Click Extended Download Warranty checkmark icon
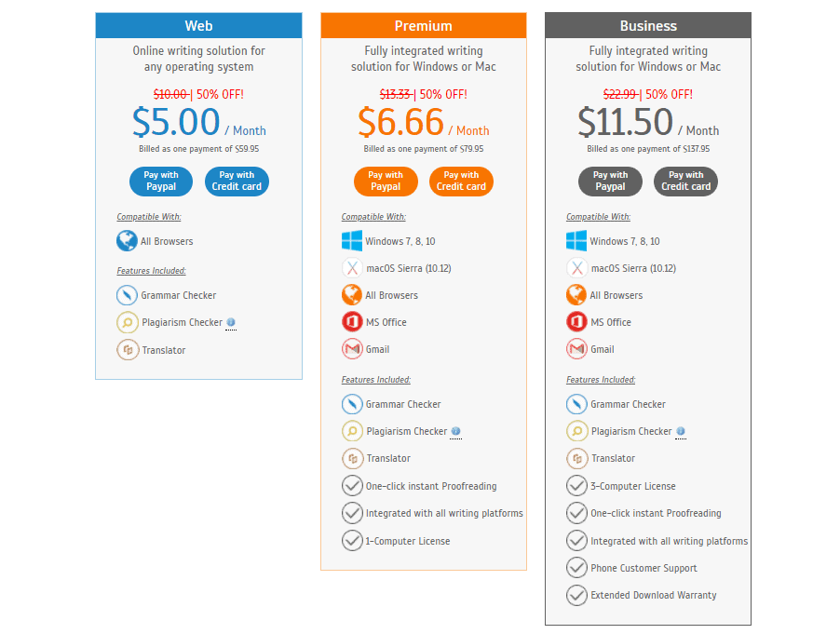Viewport: 840px width, 634px height. [x=576, y=595]
